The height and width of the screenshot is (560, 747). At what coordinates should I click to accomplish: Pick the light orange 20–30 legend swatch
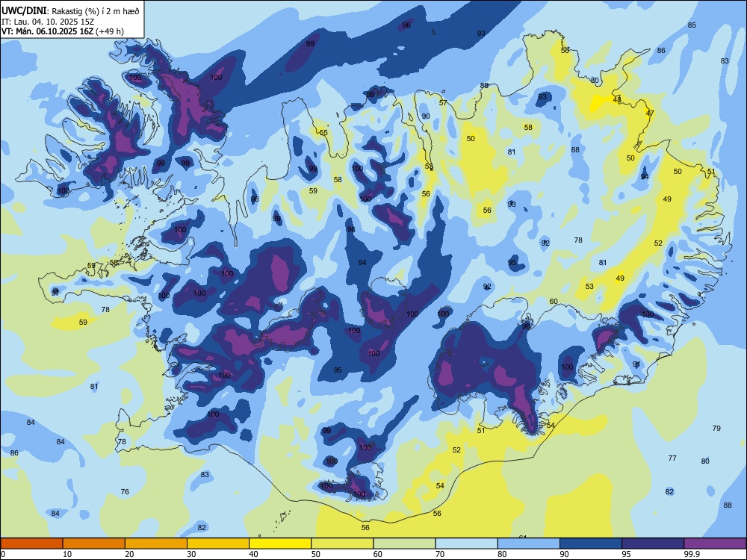pos(156,544)
